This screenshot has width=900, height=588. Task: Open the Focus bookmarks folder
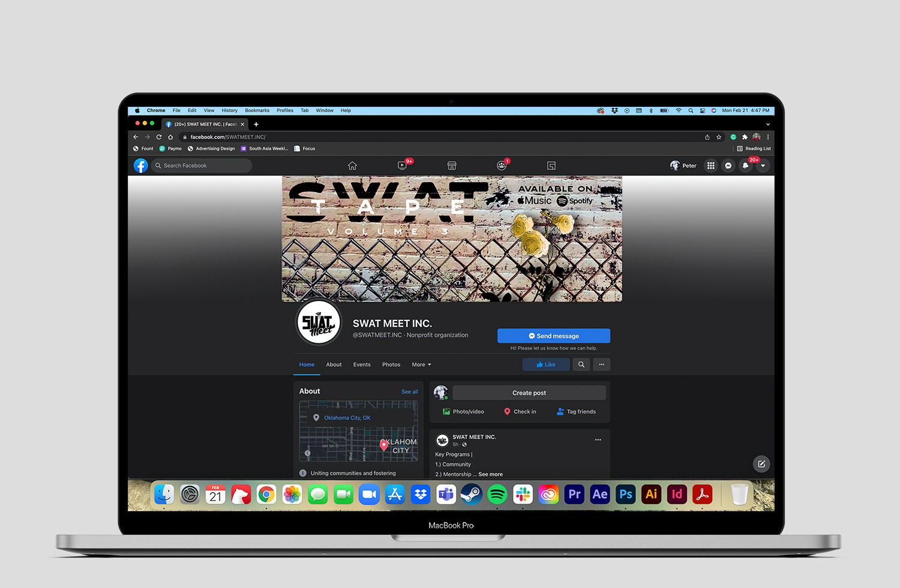[305, 149]
